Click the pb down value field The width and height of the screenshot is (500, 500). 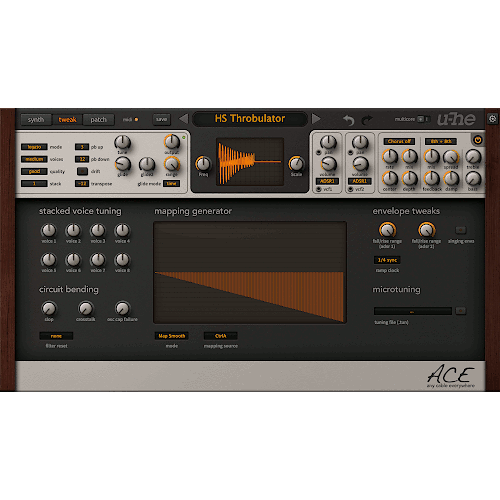(82, 159)
